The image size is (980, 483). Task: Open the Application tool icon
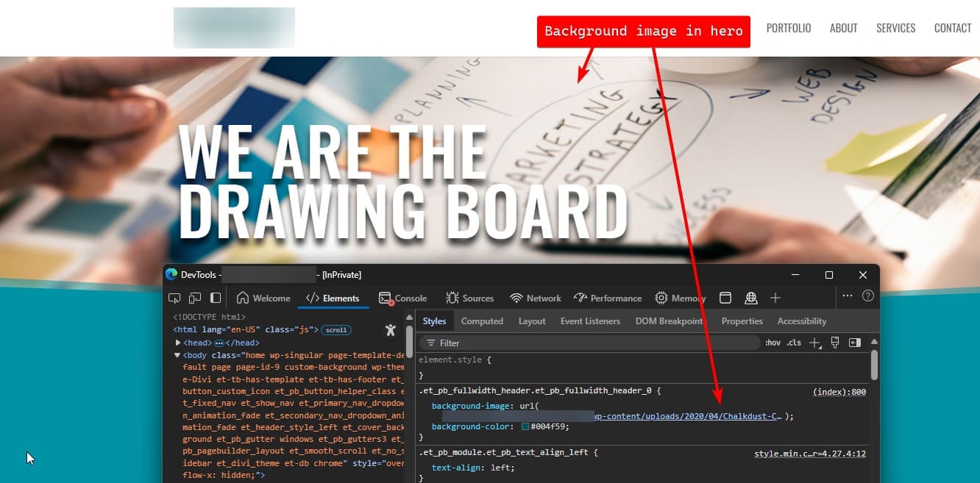tap(725, 298)
